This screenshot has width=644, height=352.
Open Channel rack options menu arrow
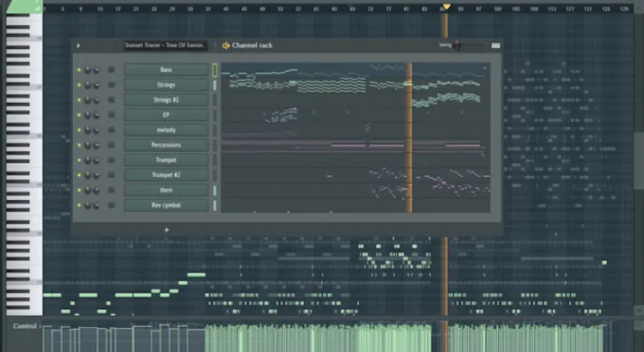[78, 46]
